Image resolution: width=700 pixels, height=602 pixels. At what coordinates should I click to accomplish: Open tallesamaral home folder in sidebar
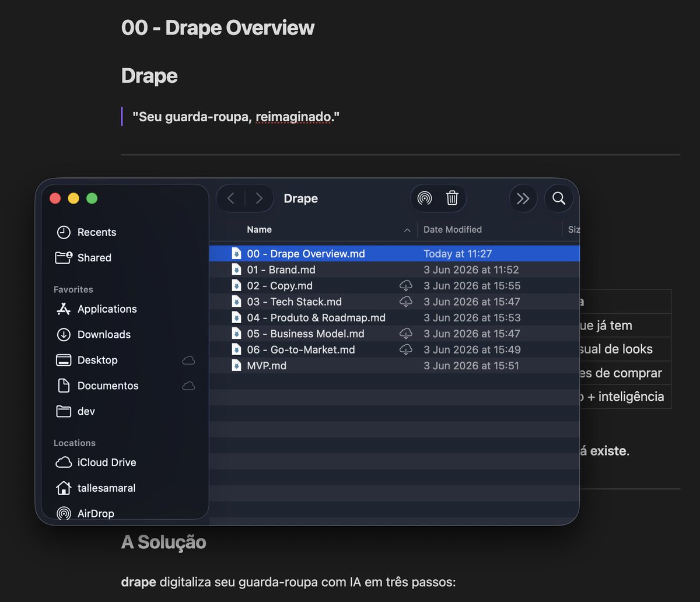point(125,488)
